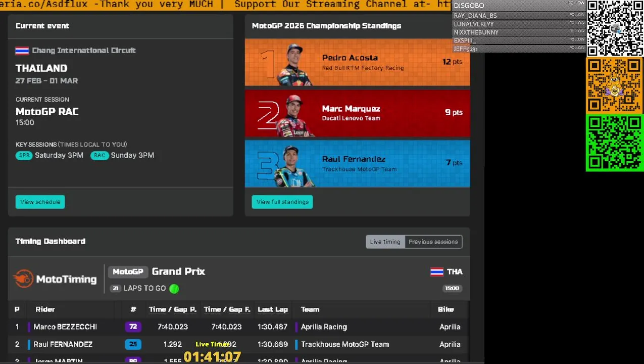Follow NIXXTHEBUNNY in overlay list

click(x=576, y=31)
